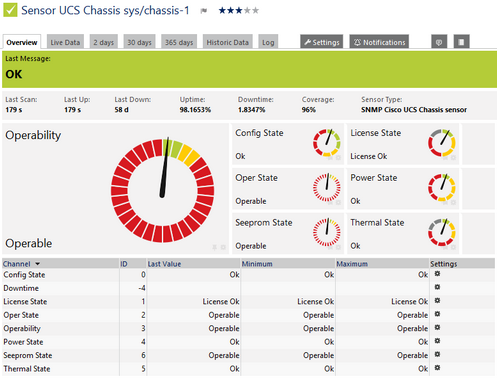Viewport: 497px width, 378px height.
Task: Open settings gear for Power State channel
Action: tap(437, 341)
